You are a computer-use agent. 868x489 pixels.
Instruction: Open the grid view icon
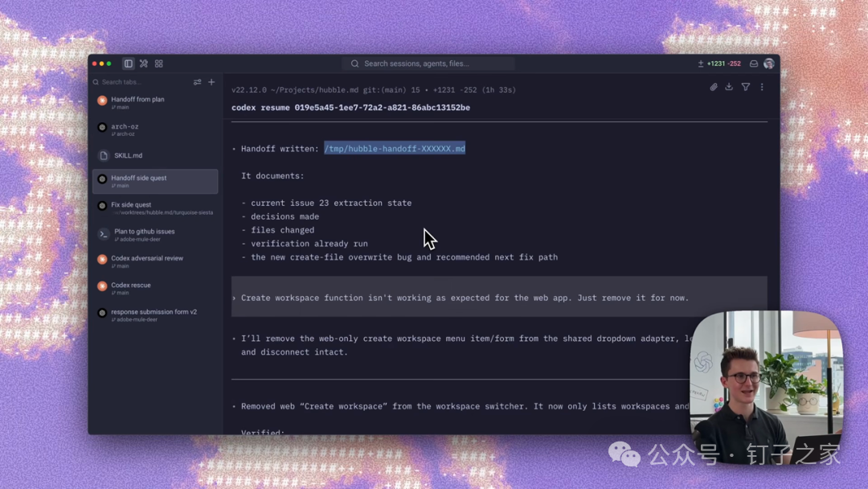click(159, 64)
